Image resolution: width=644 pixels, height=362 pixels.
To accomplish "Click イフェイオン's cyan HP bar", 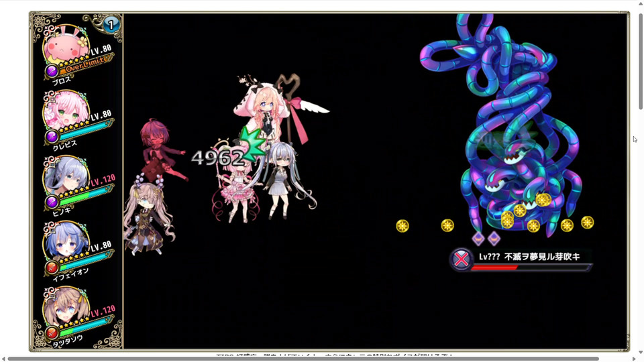I will 85,260.
